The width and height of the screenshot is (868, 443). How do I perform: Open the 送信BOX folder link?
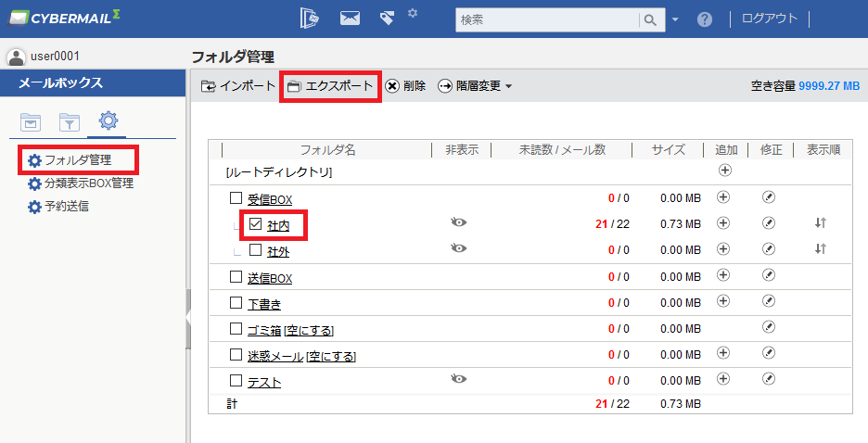pos(270,278)
